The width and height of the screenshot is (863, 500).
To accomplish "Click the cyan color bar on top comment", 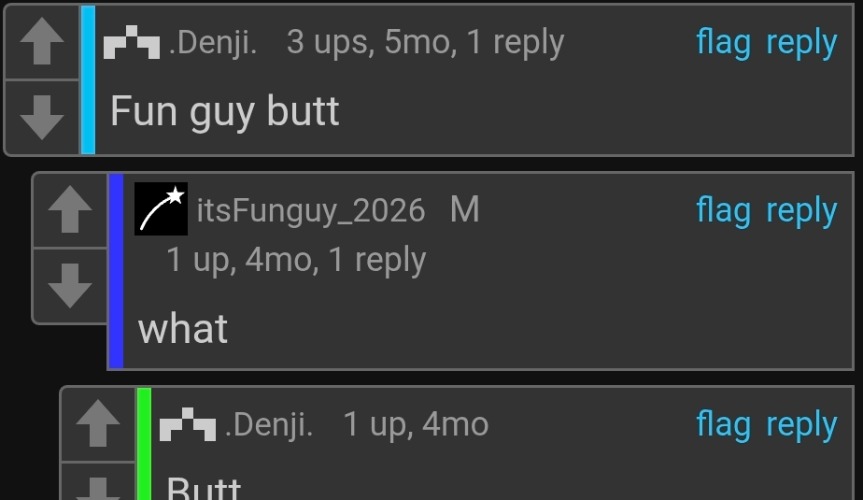I will 88,80.
